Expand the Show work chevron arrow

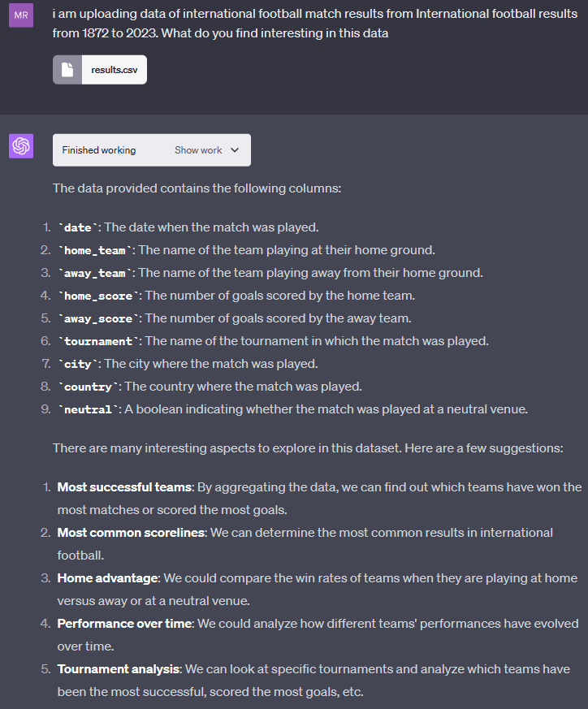click(x=235, y=150)
